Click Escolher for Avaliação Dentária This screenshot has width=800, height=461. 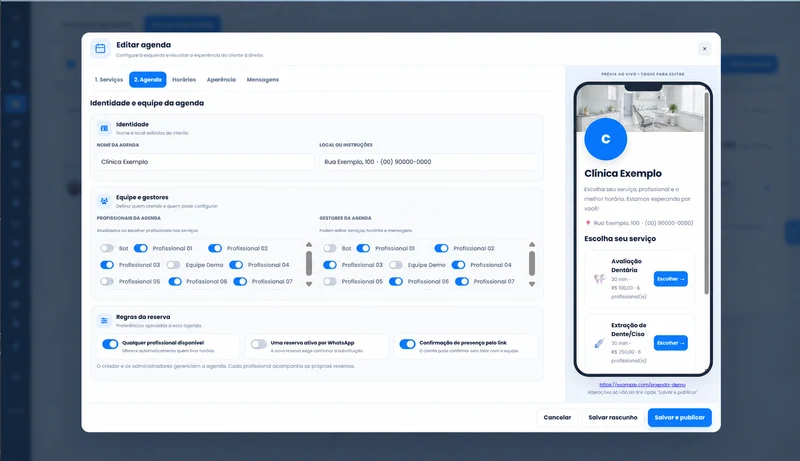(x=670, y=279)
